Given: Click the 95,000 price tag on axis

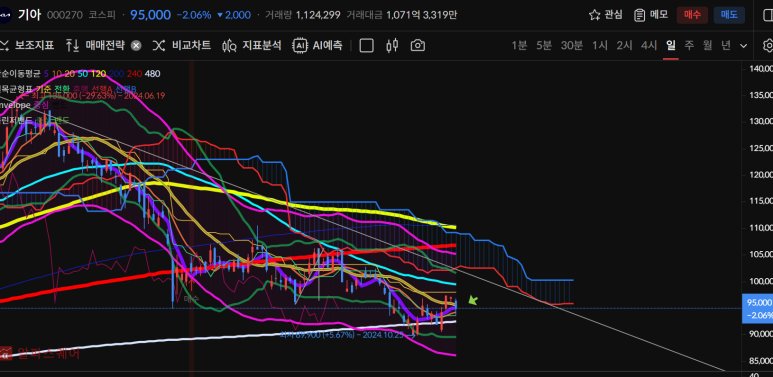Looking at the screenshot, I should click(757, 308).
